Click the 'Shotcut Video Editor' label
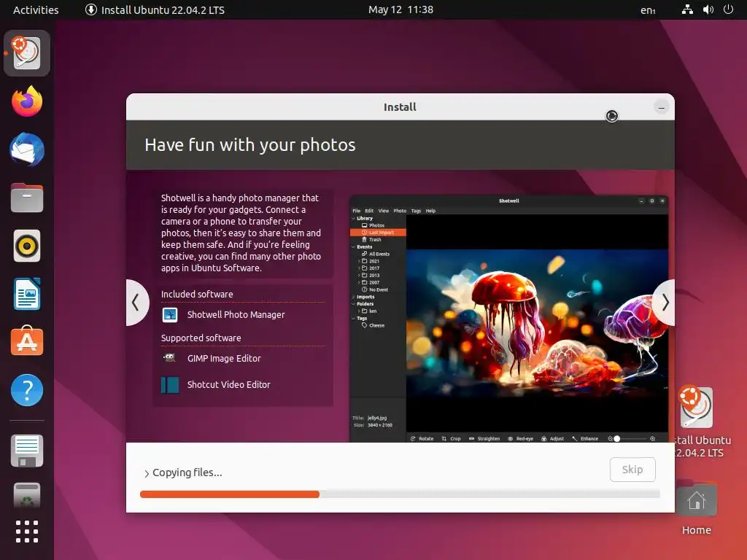Viewport: 747px width, 560px height. coord(228,384)
